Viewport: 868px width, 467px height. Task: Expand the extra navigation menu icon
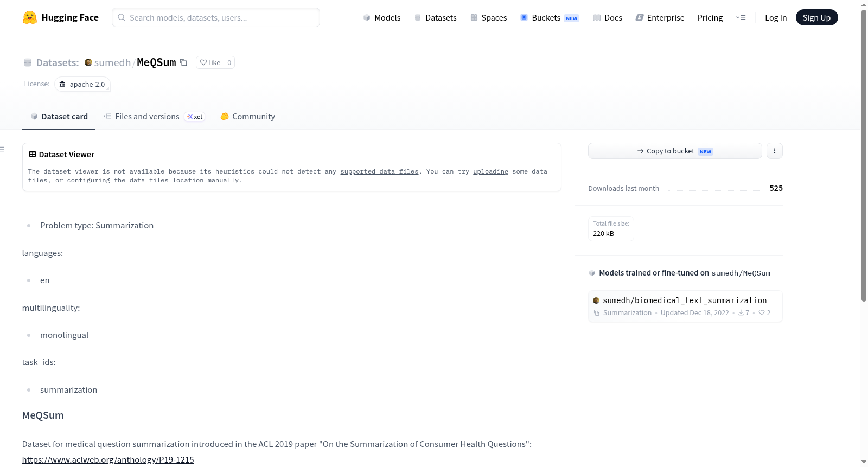pos(741,17)
